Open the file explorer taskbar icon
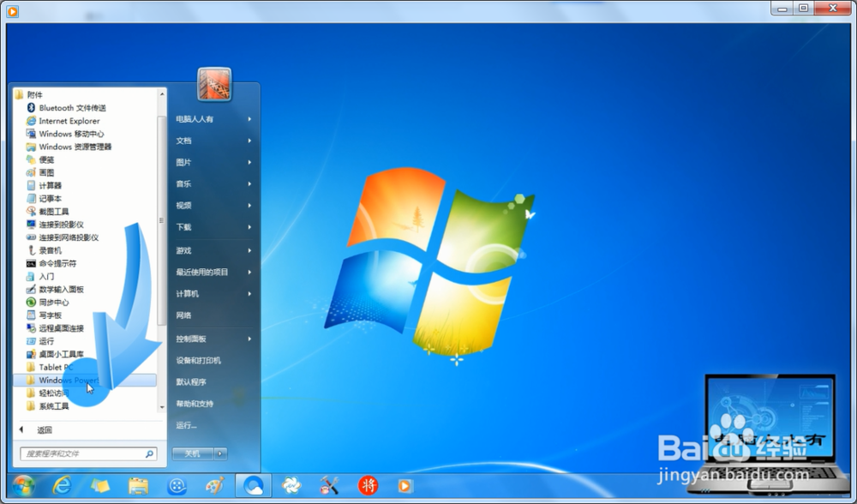The image size is (857, 504). (x=138, y=485)
